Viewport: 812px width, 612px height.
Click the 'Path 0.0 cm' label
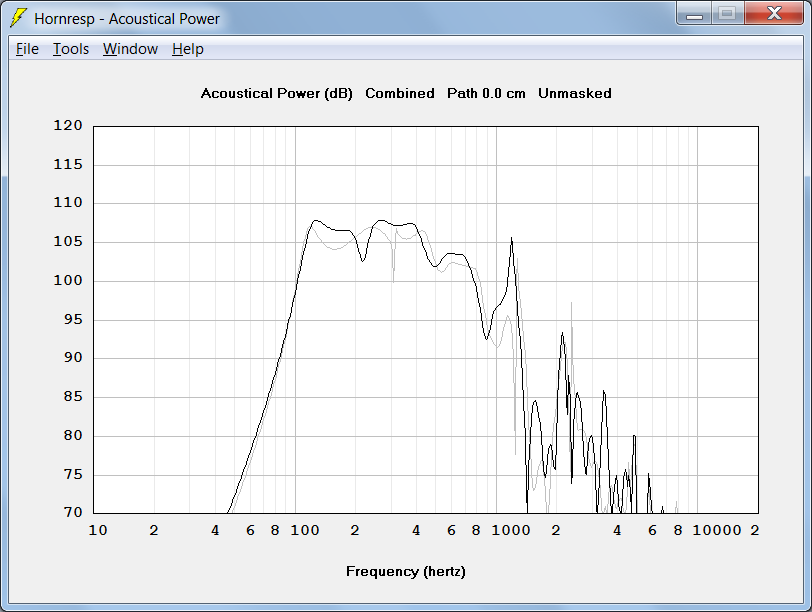[486, 93]
